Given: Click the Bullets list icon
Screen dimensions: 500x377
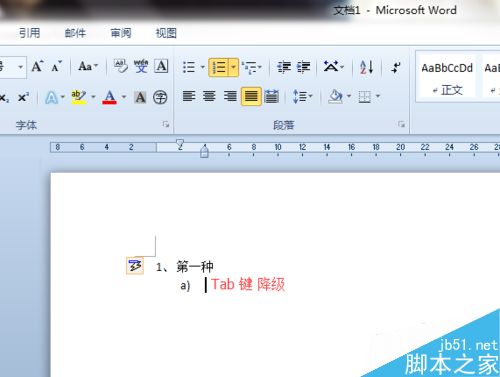Looking at the screenshot, I should coord(189,67).
